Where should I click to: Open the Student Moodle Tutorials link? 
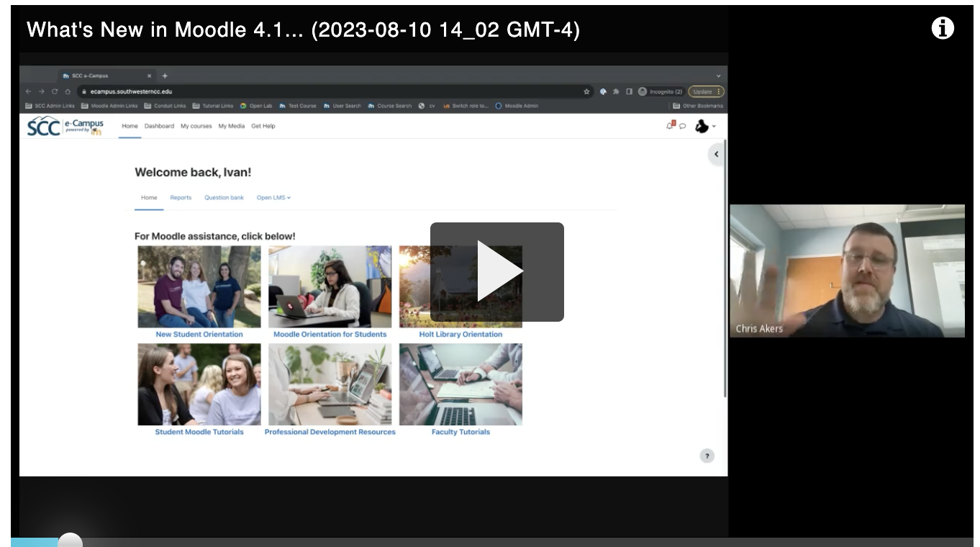(x=199, y=432)
